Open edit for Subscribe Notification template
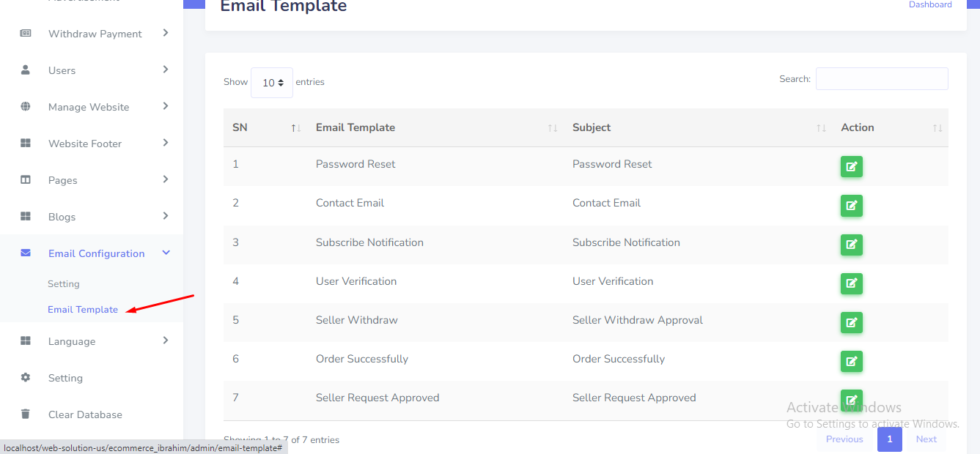This screenshot has width=980, height=454. [851, 245]
